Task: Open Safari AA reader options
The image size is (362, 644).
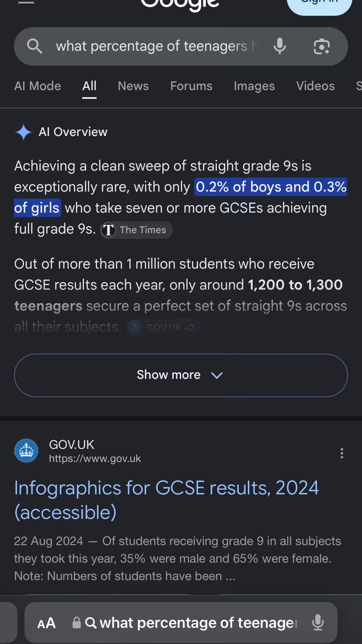Action: [46, 623]
